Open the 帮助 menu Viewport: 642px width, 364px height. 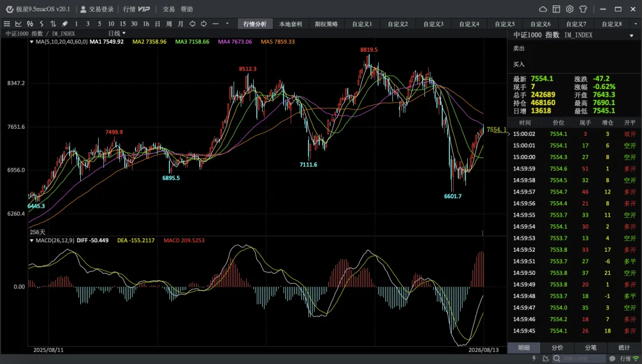click(x=187, y=9)
